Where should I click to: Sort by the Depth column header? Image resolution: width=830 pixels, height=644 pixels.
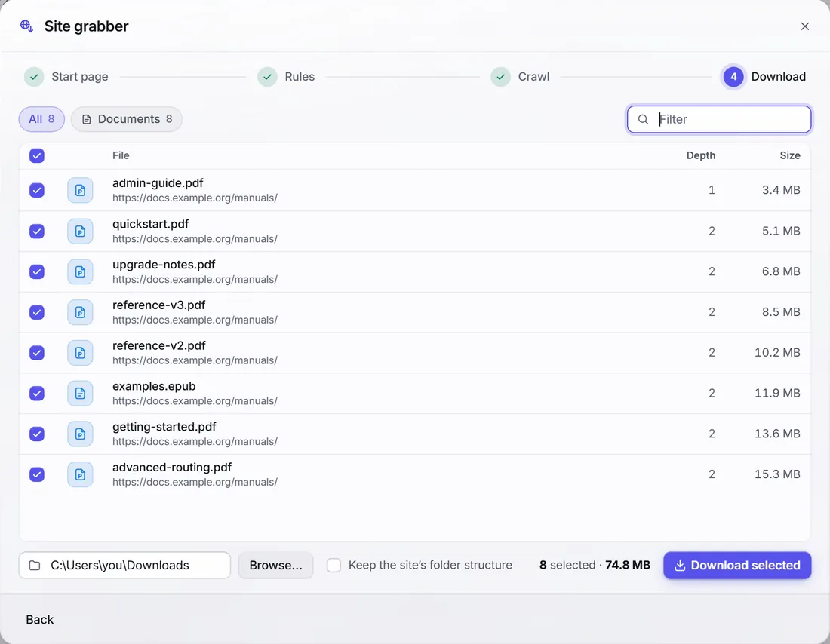click(701, 155)
